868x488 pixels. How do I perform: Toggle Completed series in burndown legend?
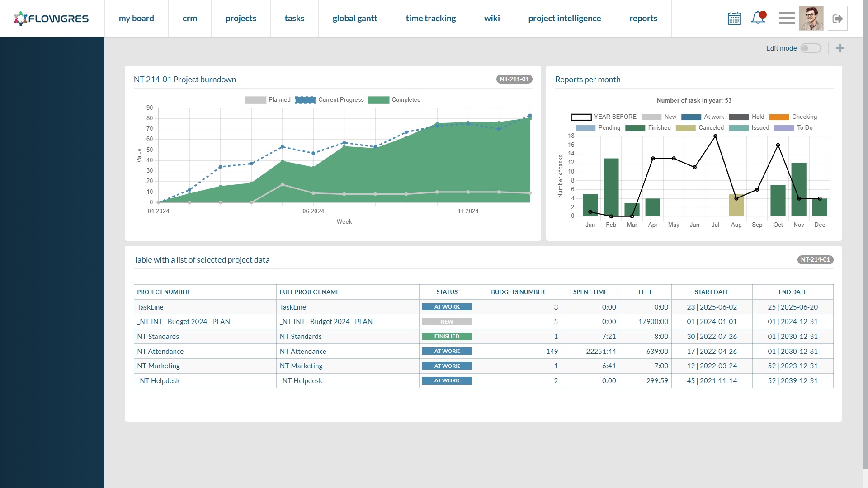click(394, 100)
